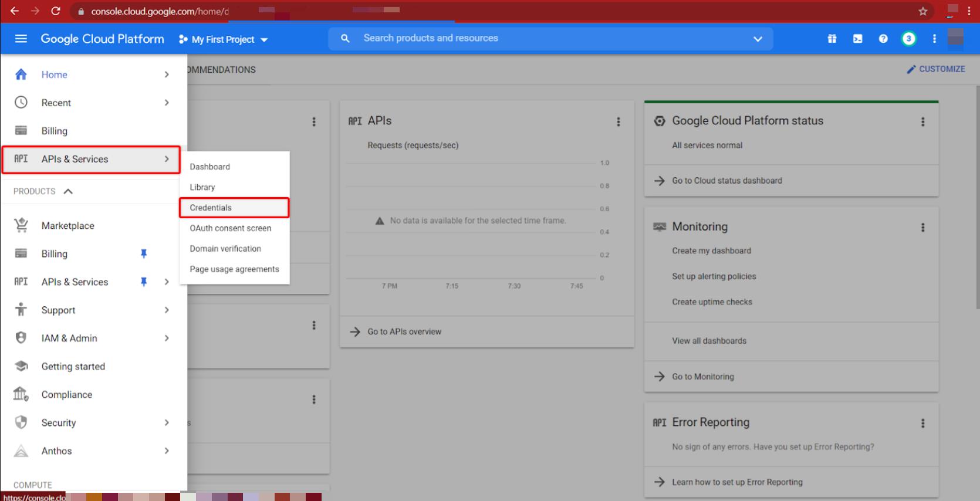The image size is (980, 501).
Task: Collapse the PRODUCTS section
Action: pos(68,191)
